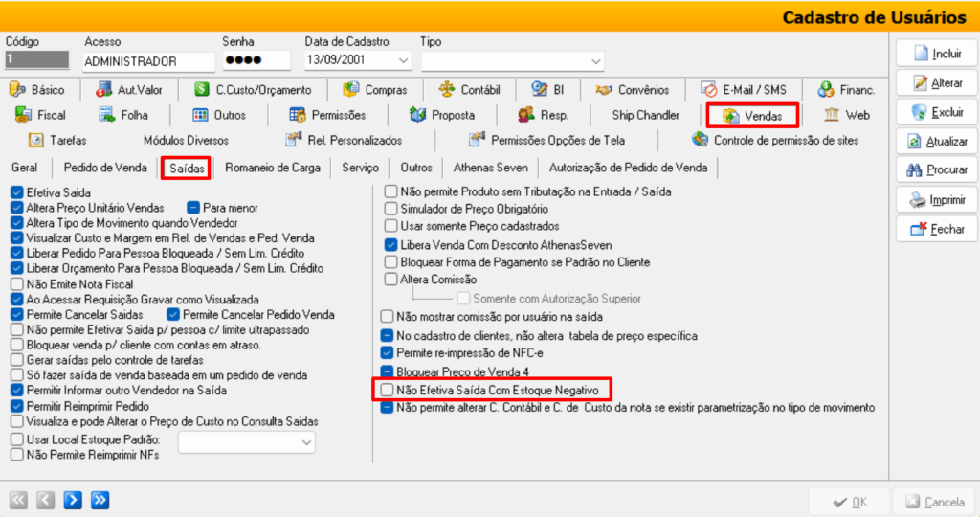Screen dimensions: 980x517
Task: Enable Não Efetiva Saída Com Estoque Negativo
Action: 387,390
